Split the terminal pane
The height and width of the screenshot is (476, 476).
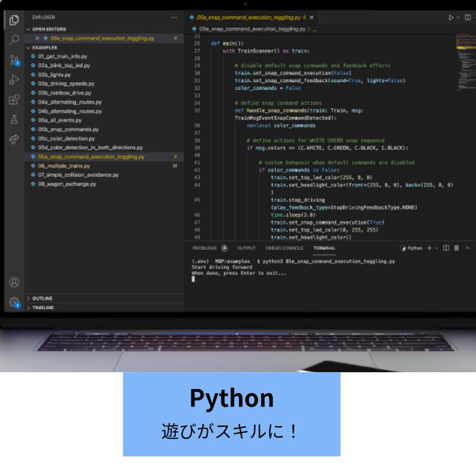coord(446,248)
